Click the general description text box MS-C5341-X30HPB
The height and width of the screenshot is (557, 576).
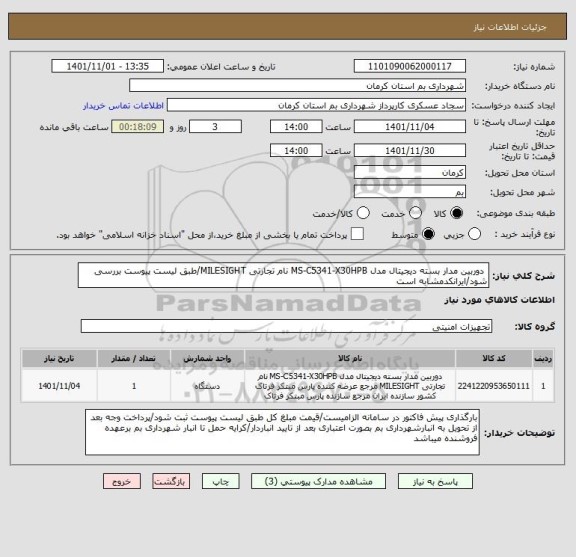283,276
